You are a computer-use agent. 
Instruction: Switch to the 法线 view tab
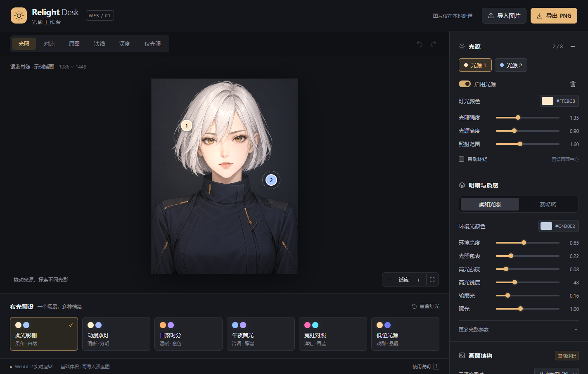click(100, 44)
